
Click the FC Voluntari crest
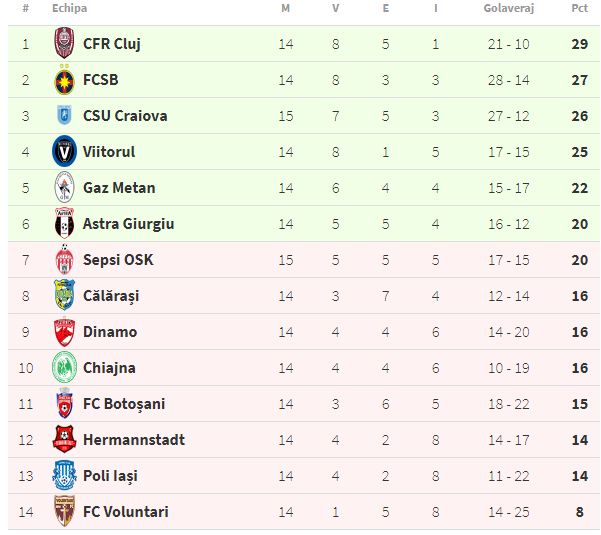(x=64, y=511)
